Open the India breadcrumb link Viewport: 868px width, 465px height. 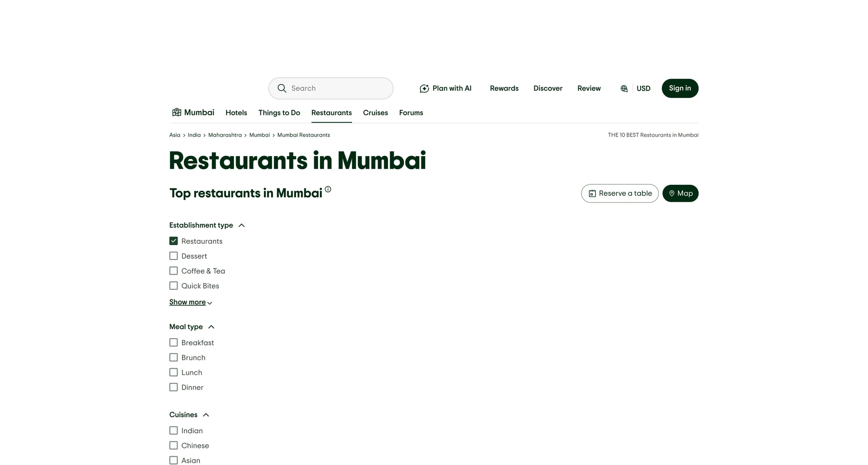[194, 135]
